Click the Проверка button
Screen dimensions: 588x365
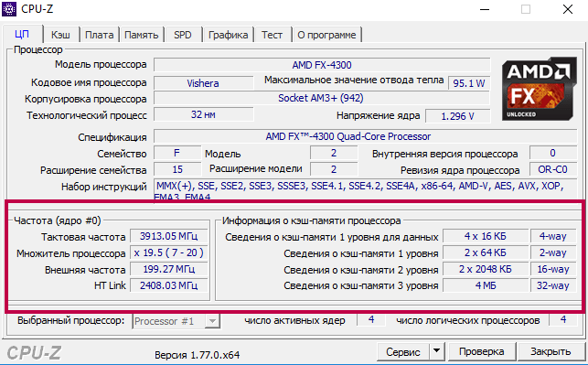(482, 351)
